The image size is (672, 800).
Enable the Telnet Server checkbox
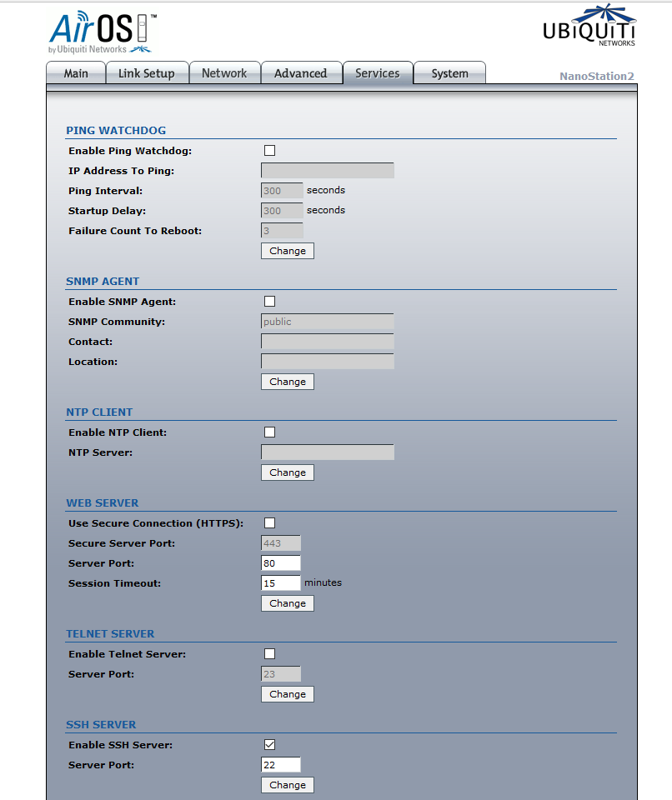point(269,653)
